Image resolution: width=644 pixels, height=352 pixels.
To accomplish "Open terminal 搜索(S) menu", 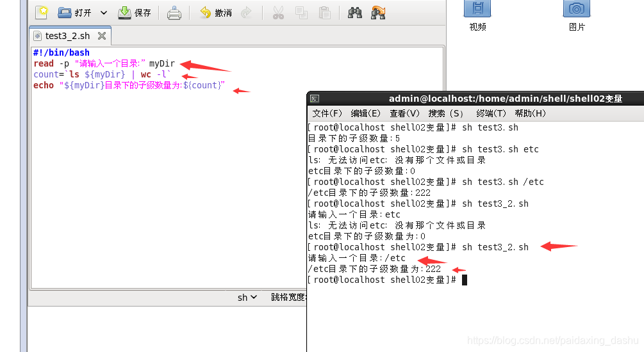I will [x=445, y=113].
